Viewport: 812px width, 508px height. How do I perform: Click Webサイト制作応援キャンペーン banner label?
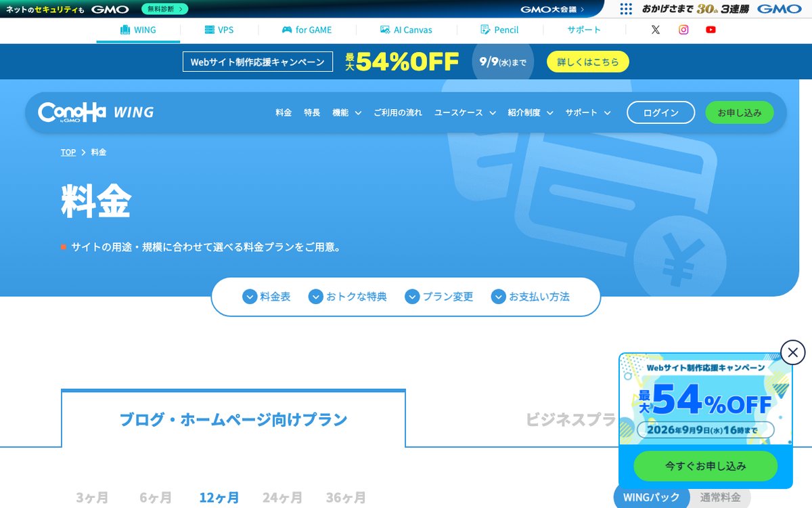(x=258, y=62)
